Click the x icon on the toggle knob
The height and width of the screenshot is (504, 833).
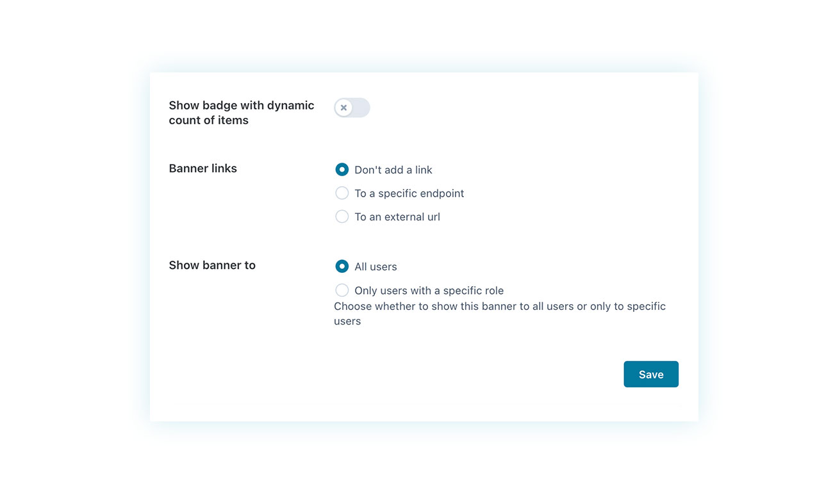(343, 108)
